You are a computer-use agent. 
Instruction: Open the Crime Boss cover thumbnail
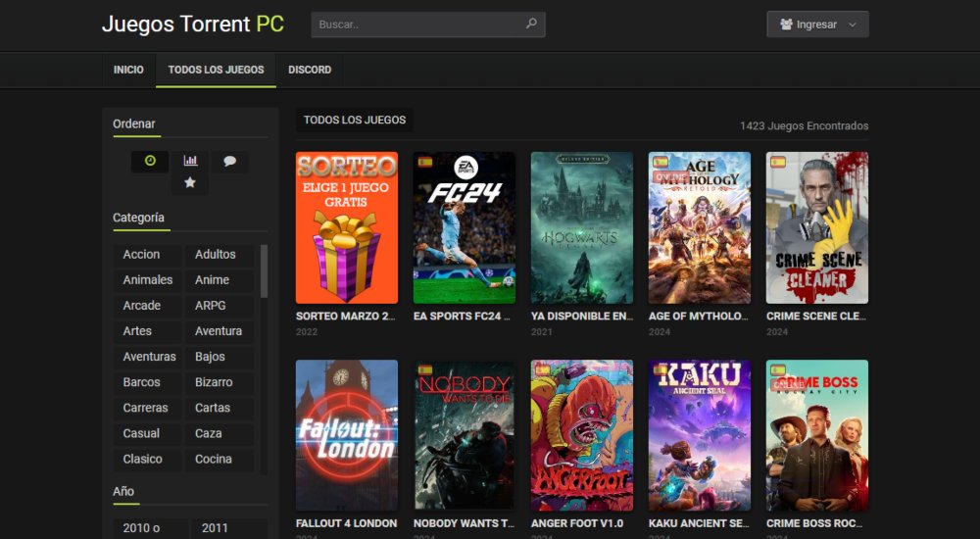coord(817,435)
